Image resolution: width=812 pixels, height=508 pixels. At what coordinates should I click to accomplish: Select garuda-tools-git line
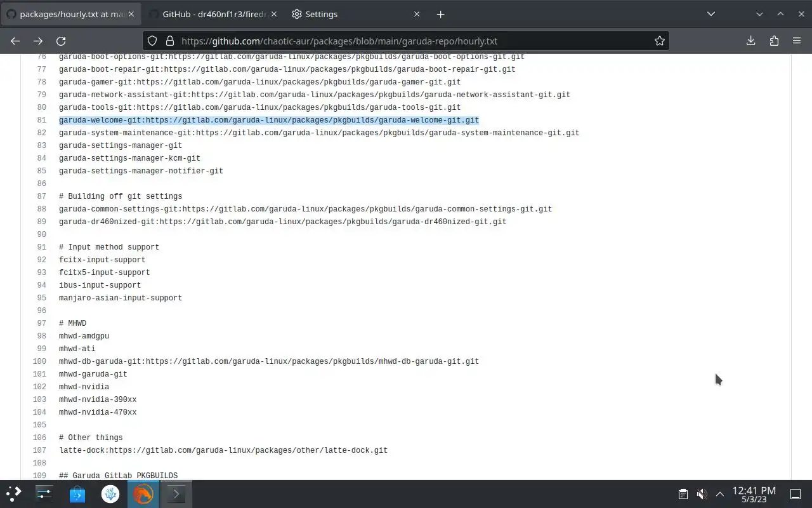coord(260,107)
